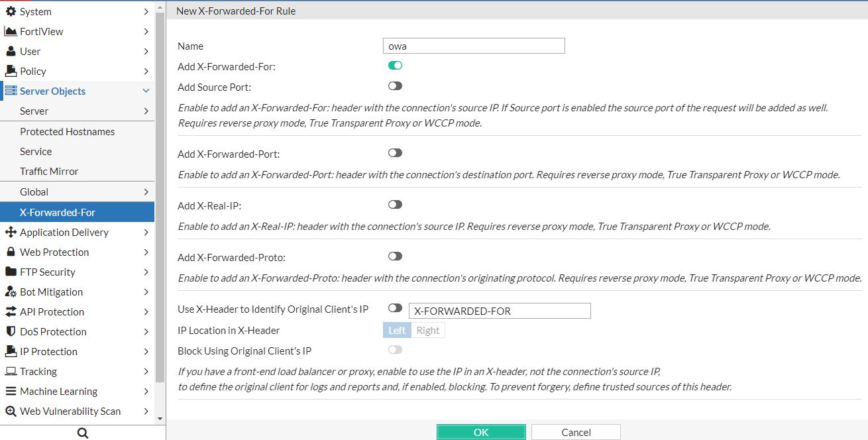Select Right for IP Location in X-Header
Viewport: 868px width, 440px height.
coord(428,329)
